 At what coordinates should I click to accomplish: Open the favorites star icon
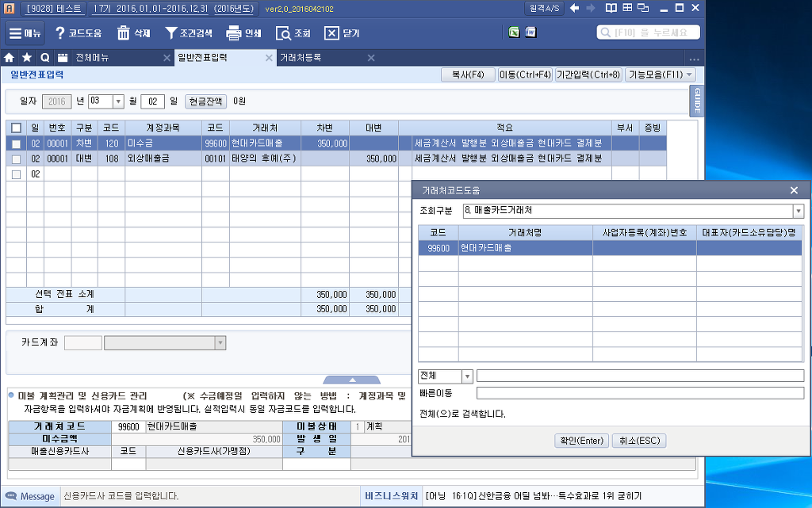[27, 58]
